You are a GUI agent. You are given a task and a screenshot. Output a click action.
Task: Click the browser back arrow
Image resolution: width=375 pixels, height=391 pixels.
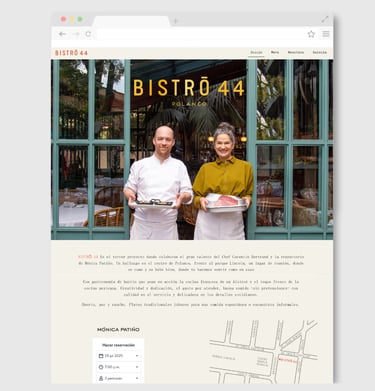click(62, 34)
